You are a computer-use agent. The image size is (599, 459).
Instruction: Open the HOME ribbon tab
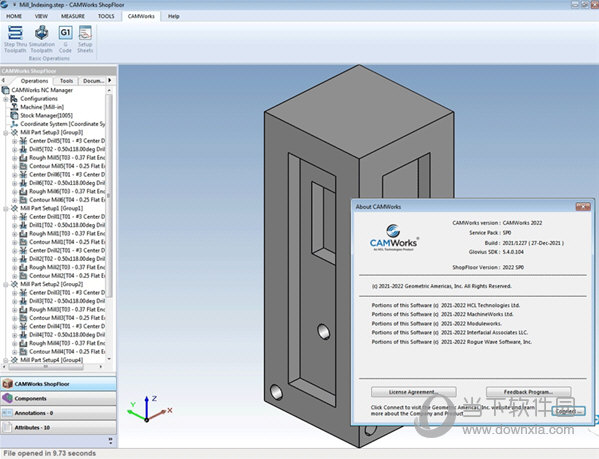14,16
